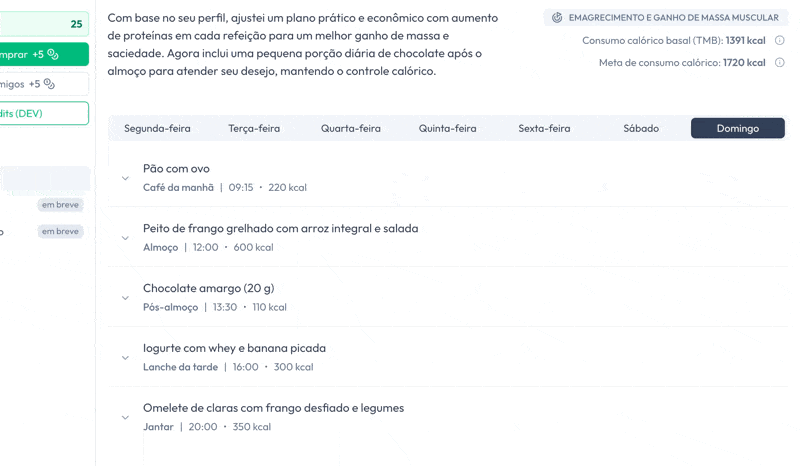The width and height of the screenshot is (800, 466).
Task: Select the Terça-feira tab
Action: coord(254,128)
